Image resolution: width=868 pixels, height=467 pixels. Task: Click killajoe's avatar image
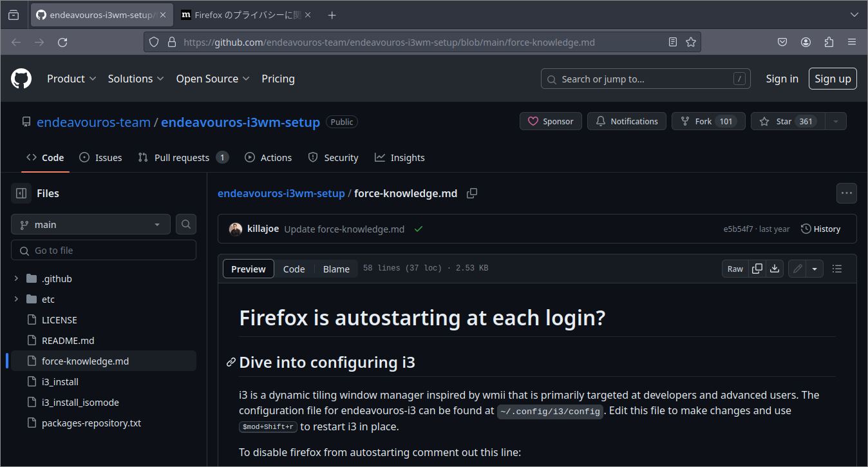tap(236, 229)
